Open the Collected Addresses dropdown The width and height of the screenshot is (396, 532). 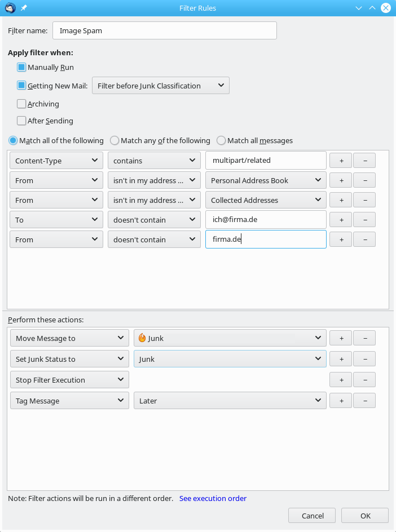click(x=266, y=200)
